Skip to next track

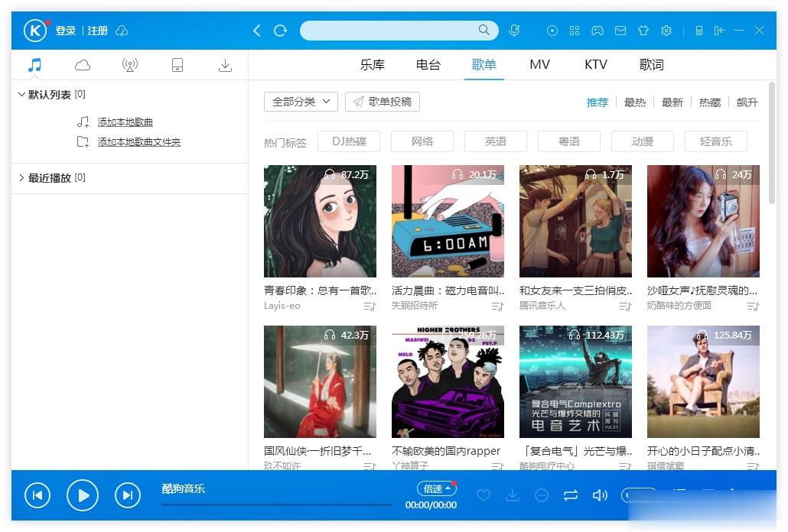(128, 495)
